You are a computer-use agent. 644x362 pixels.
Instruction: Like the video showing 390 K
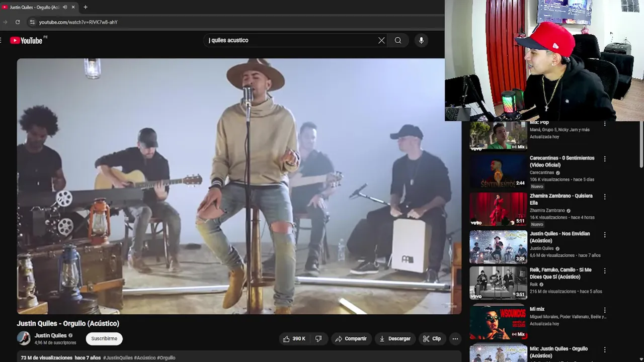[x=294, y=339]
